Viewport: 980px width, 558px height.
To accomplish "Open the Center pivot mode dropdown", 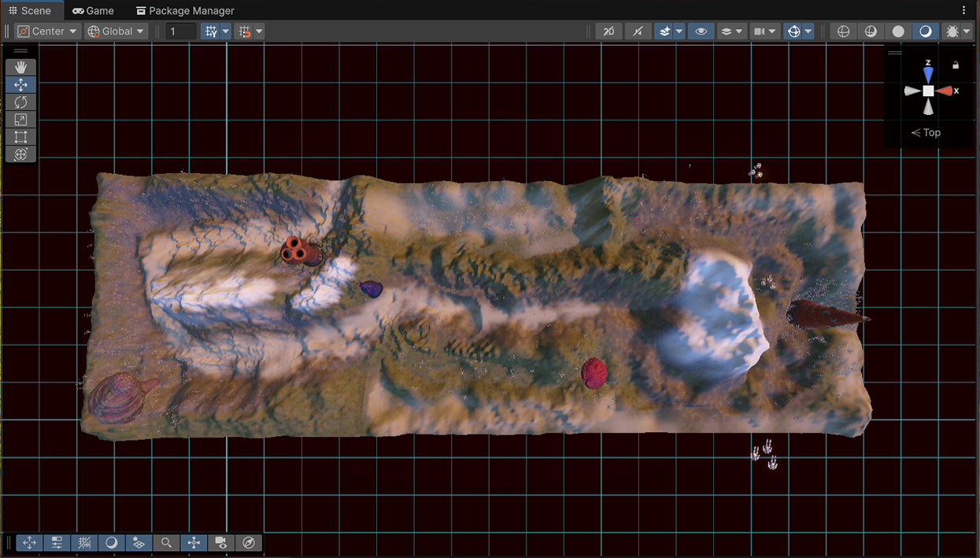I will pos(47,31).
